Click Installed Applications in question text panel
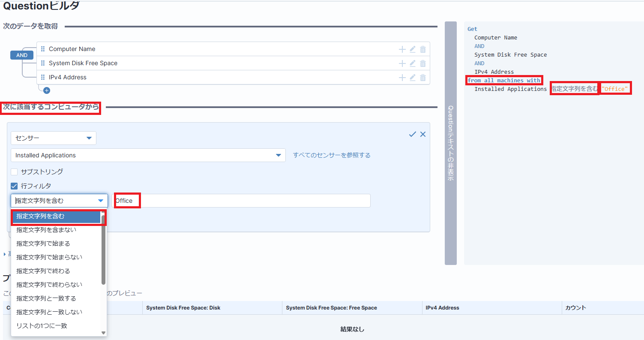The width and height of the screenshot is (644, 340). tap(510, 89)
